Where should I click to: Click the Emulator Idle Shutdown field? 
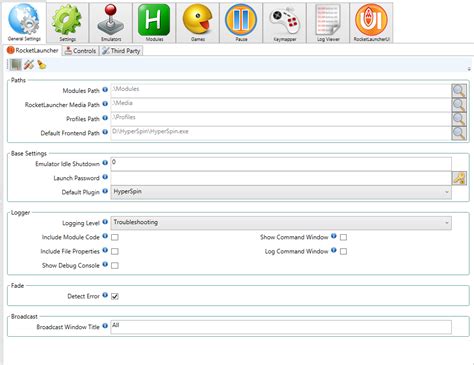tap(281, 164)
